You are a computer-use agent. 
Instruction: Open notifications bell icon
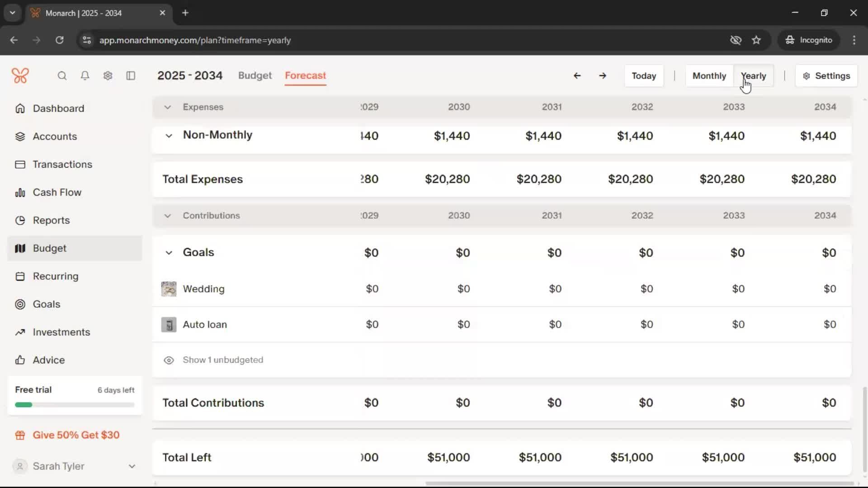(85, 75)
